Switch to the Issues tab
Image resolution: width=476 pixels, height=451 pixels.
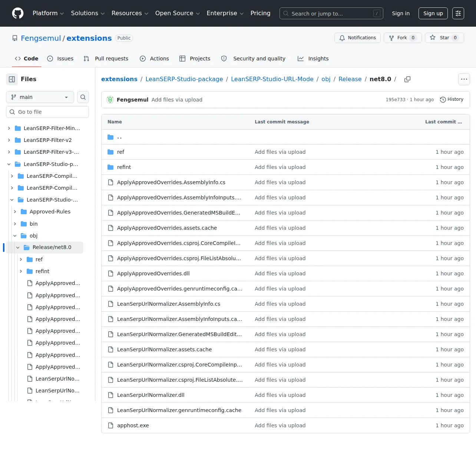pos(60,59)
